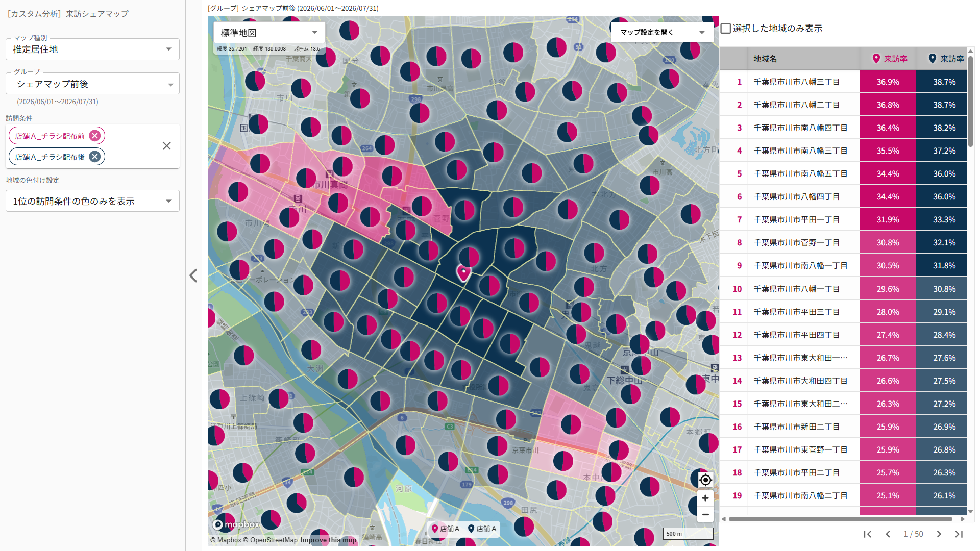
Task: Open Improve this map link
Action: [x=328, y=540]
